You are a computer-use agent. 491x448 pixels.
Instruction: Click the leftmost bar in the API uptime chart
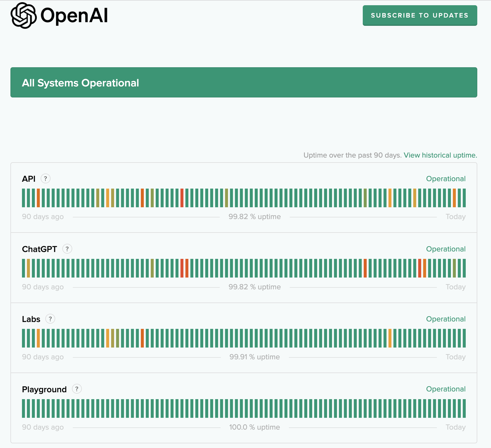click(24, 198)
